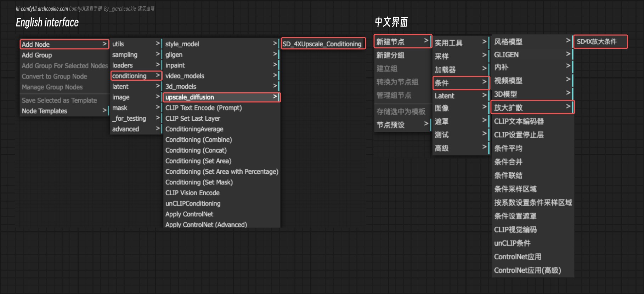Open the Node Templates submenu
Image resolution: width=644 pixels, height=294 pixels.
[64, 111]
